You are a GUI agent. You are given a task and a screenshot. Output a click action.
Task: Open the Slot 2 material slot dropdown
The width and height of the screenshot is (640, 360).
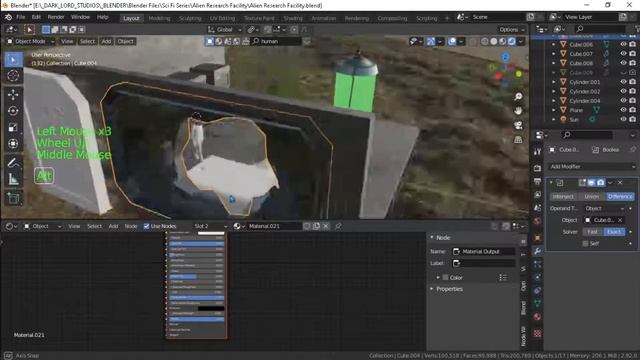[x=210, y=226]
